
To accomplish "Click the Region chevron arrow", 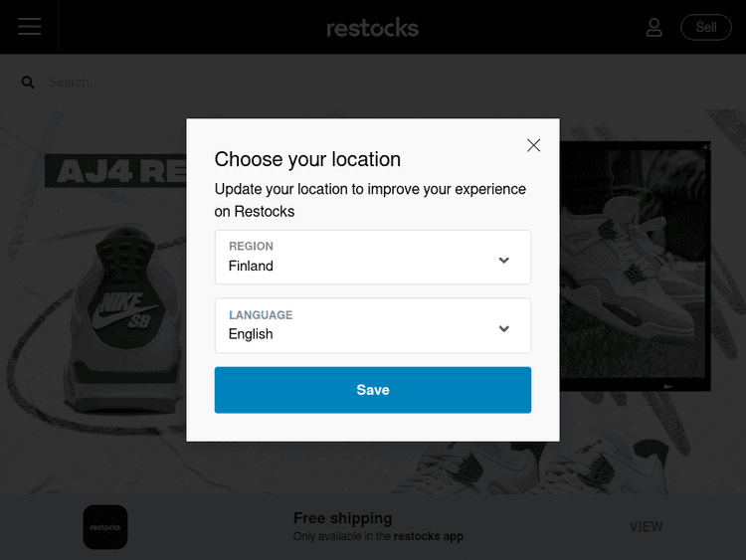I will (x=504, y=260).
